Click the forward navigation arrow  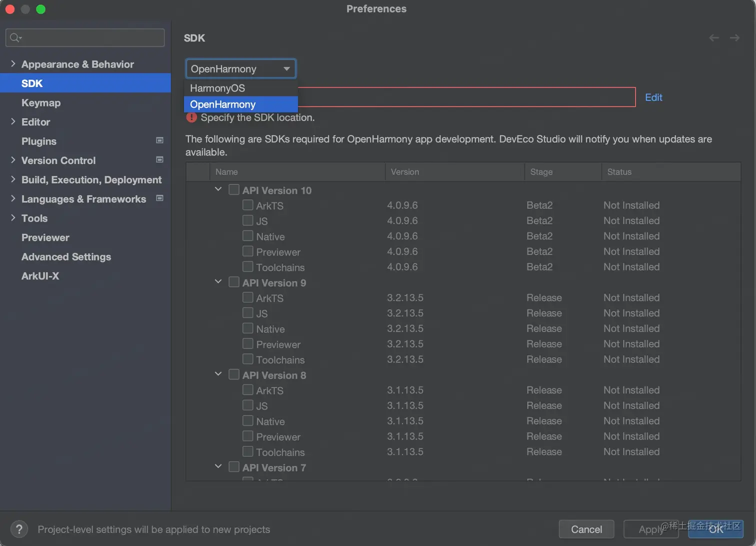point(734,38)
